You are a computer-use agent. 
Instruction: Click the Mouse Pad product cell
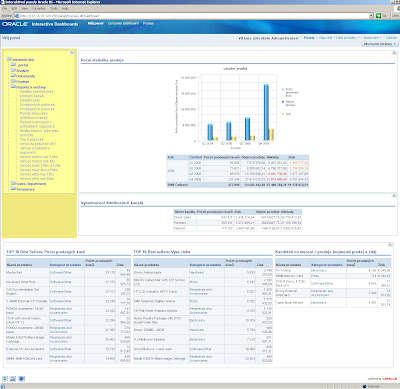click(28, 273)
